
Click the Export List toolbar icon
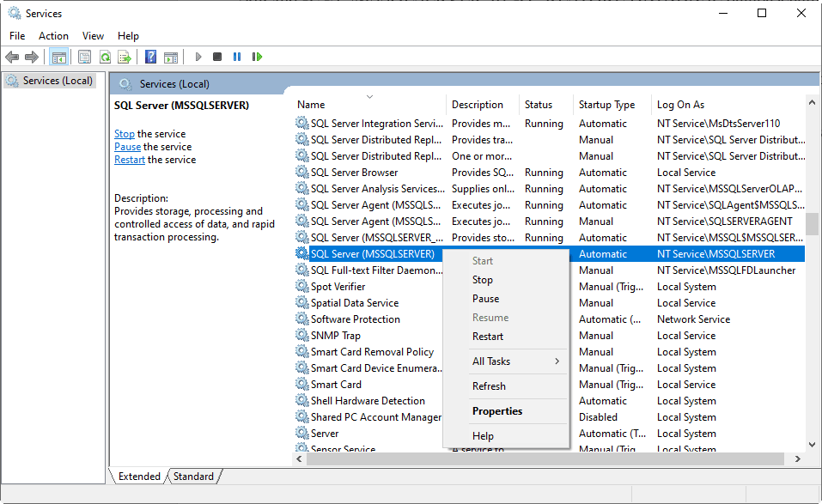pos(125,57)
